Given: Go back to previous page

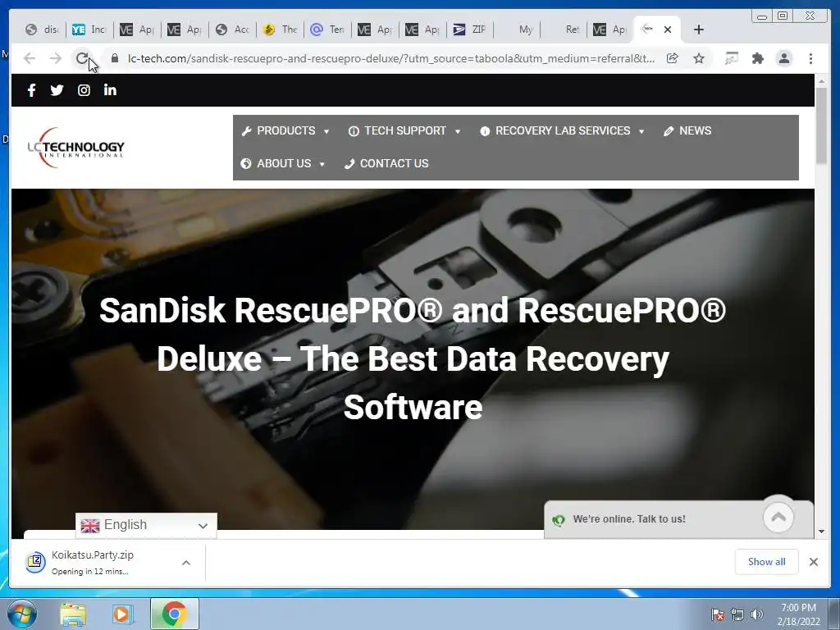Looking at the screenshot, I should click(30, 58).
